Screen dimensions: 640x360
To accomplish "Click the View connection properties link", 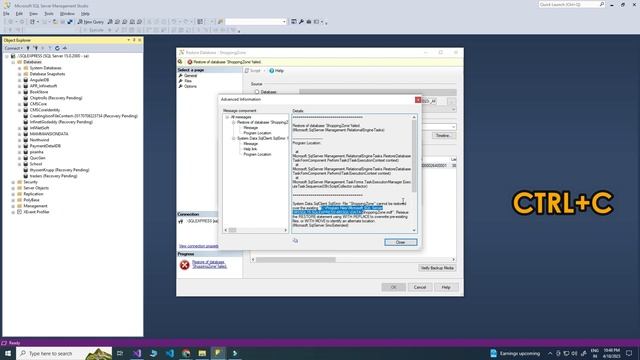I will click(199, 246).
